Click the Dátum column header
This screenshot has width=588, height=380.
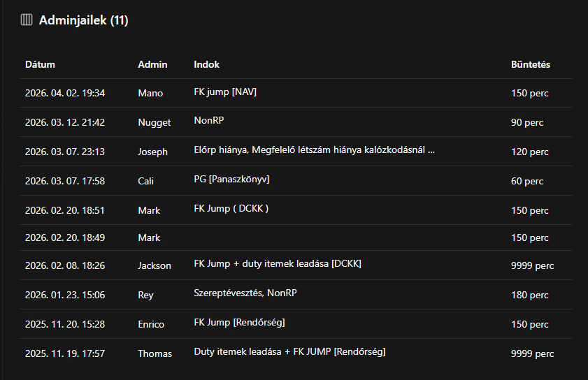[40, 64]
